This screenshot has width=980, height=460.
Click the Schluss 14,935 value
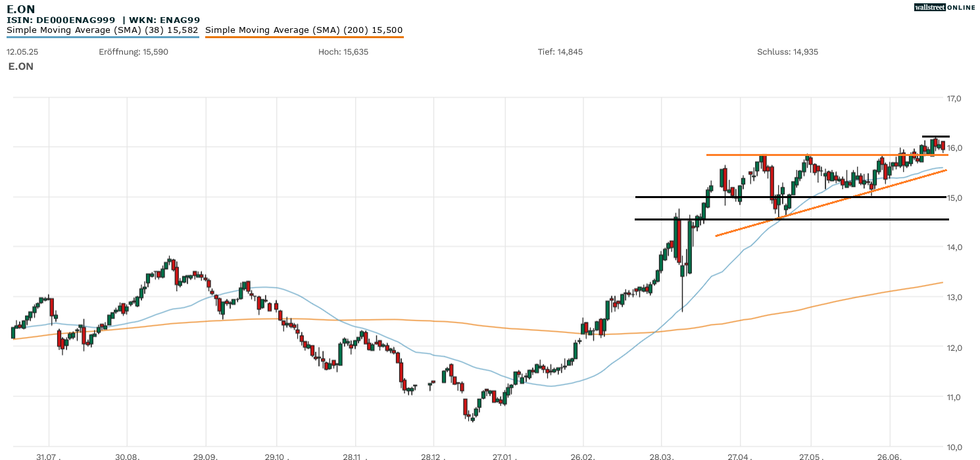pyautogui.click(x=787, y=52)
